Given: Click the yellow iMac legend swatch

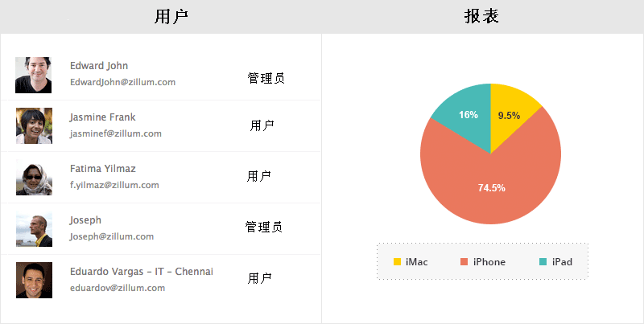Looking at the screenshot, I should tap(397, 262).
